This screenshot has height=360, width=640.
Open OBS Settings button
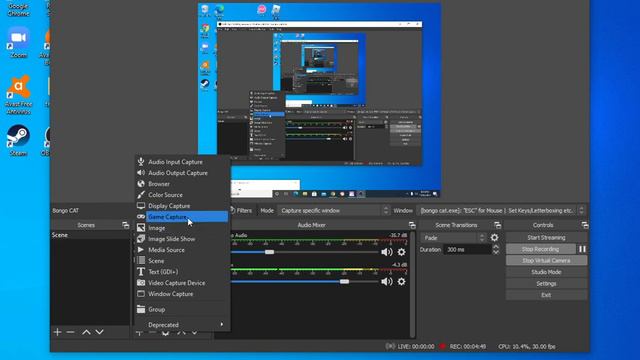[546, 283]
